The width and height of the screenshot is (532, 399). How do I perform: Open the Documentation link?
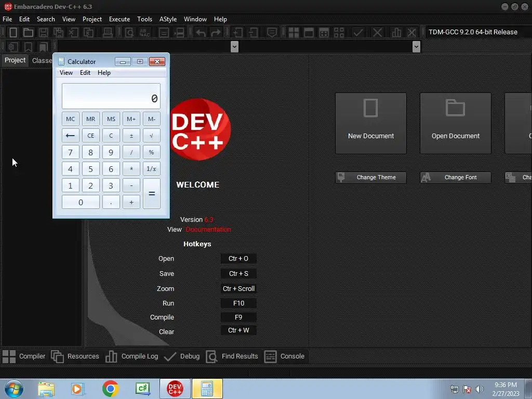click(x=208, y=230)
